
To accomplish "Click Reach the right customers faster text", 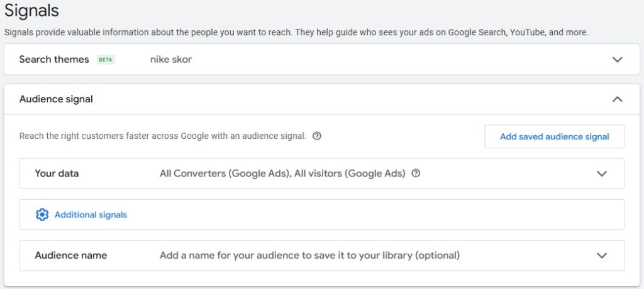I will 163,136.
